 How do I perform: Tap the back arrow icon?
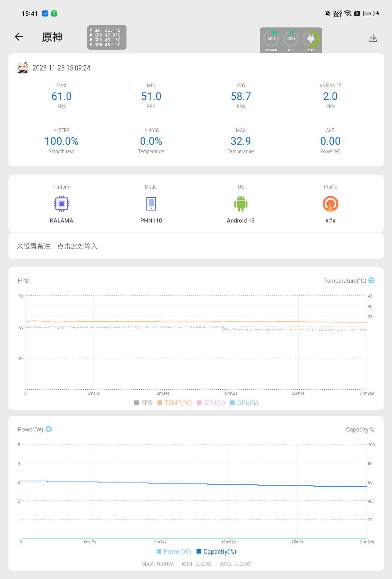[19, 37]
